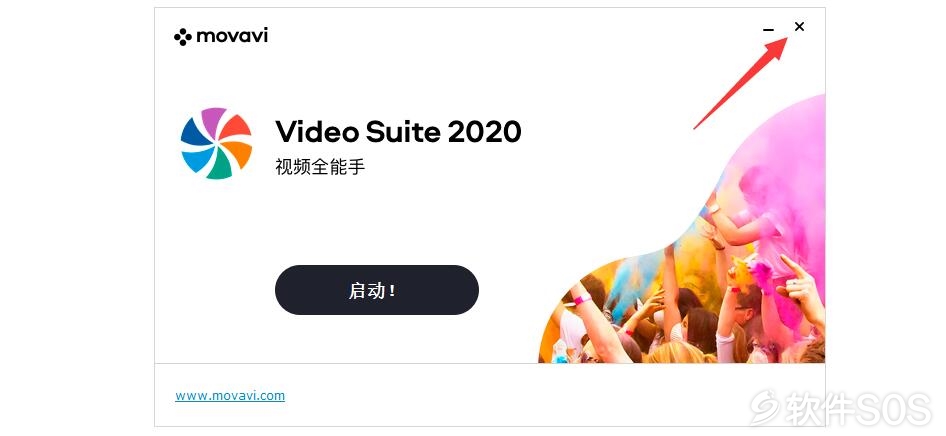
Task: Click the Video Suite pinwheel icon
Action: [217, 143]
